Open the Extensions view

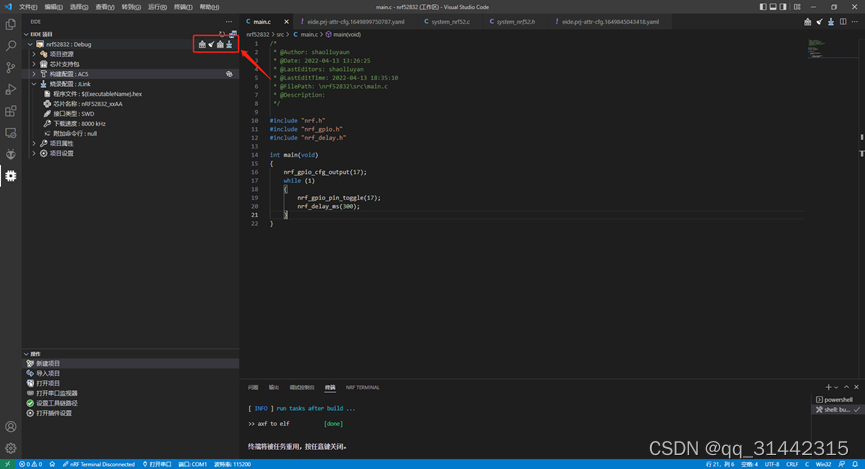coord(10,111)
